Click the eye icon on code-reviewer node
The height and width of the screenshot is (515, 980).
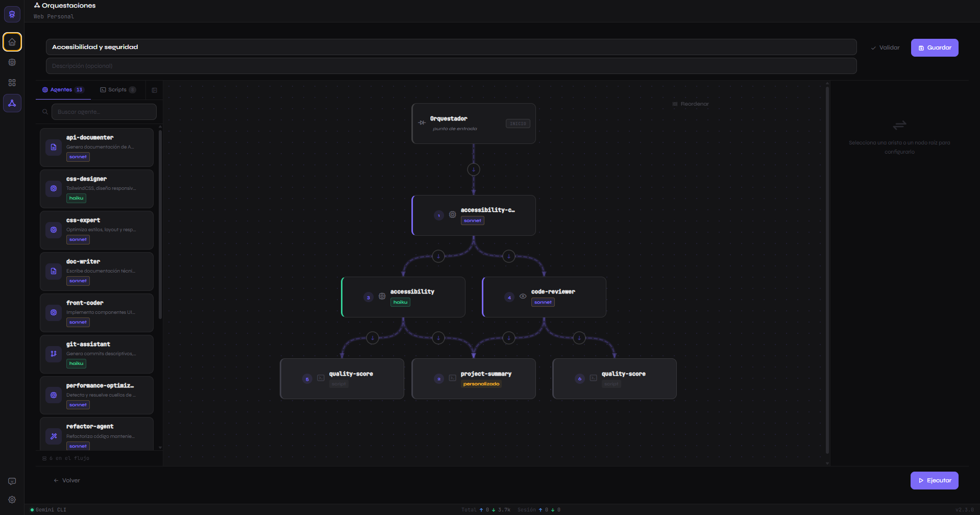pos(523,296)
